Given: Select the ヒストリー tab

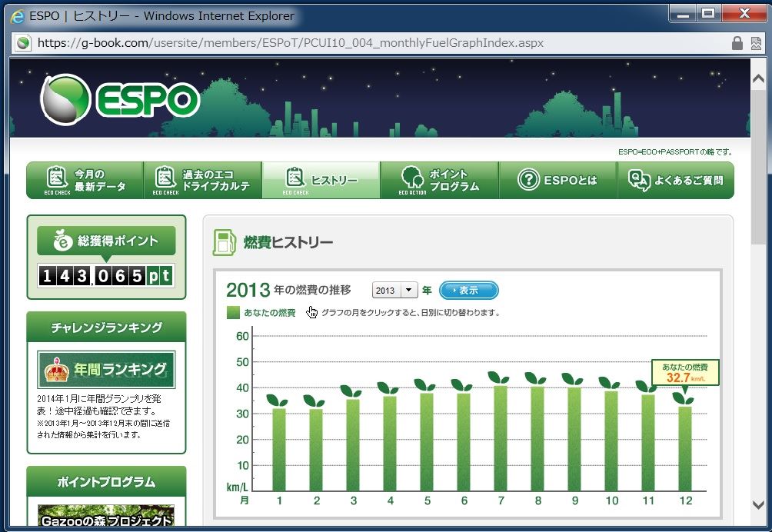Looking at the screenshot, I should (x=321, y=180).
